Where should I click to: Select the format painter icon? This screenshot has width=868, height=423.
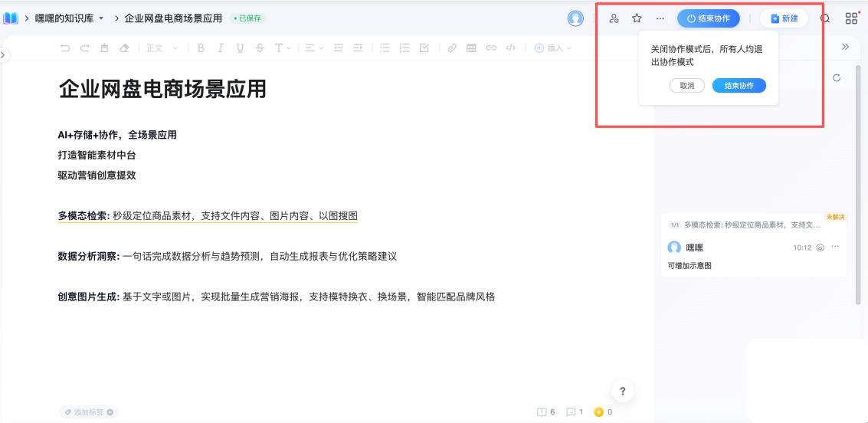tap(104, 48)
